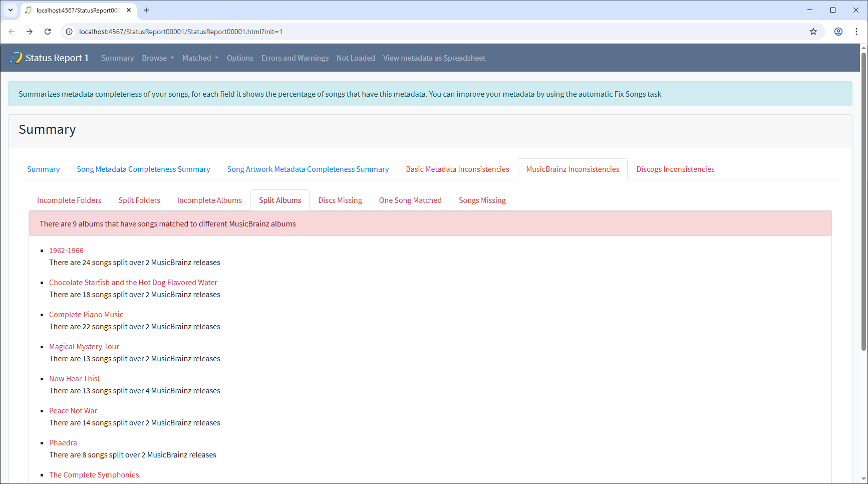The image size is (868, 484).
Task: Click the vertical page scrollbar thumb
Action: [864, 200]
